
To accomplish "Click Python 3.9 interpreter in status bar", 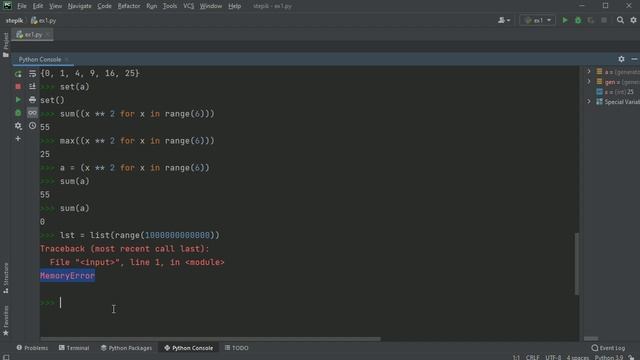I will pyautogui.click(x=609, y=357).
